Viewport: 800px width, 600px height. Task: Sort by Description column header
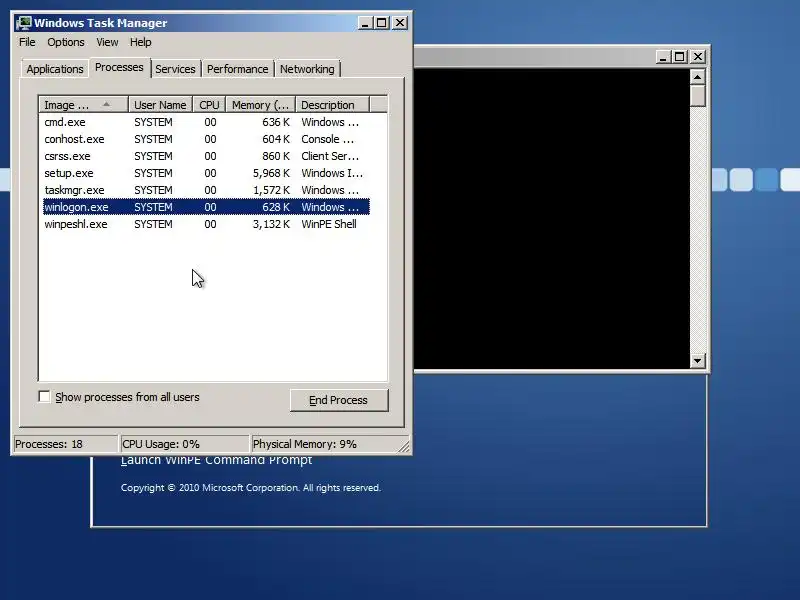tap(332, 105)
